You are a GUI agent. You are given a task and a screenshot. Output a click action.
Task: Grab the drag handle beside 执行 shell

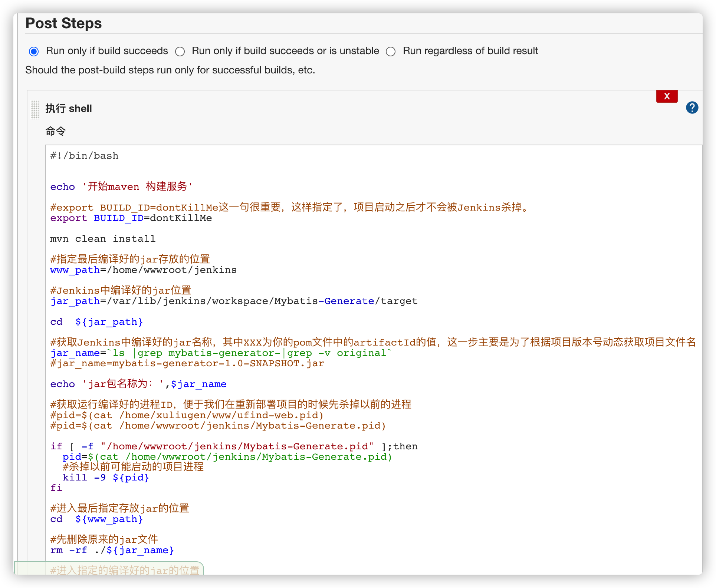tap(35, 109)
